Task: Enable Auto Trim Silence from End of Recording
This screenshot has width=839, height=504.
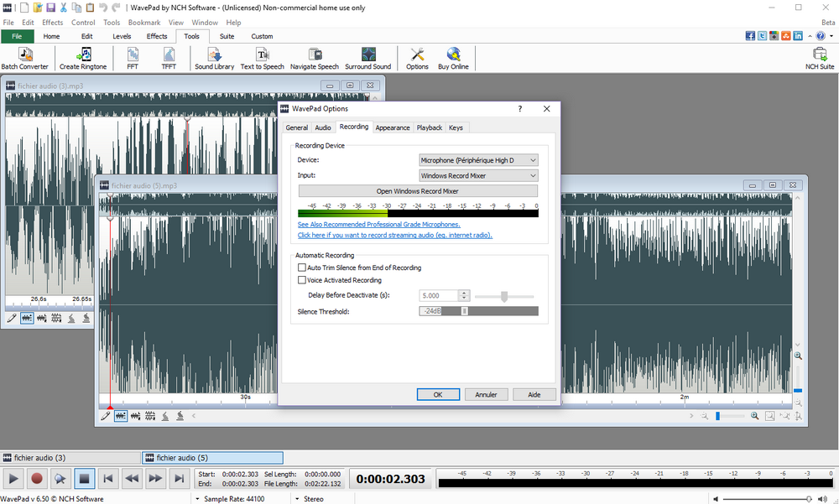Action: tap(301, 267)
